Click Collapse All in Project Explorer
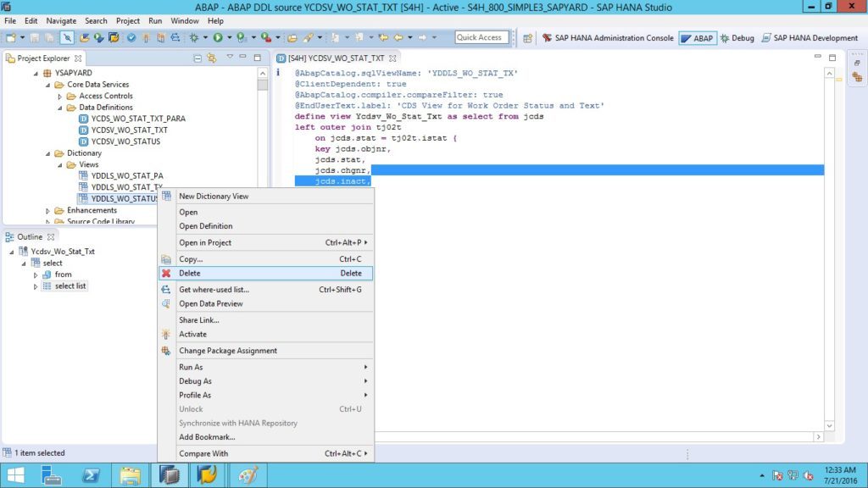Screen dimensions: 868x488 pyautogui.click(x=197, y=58)
